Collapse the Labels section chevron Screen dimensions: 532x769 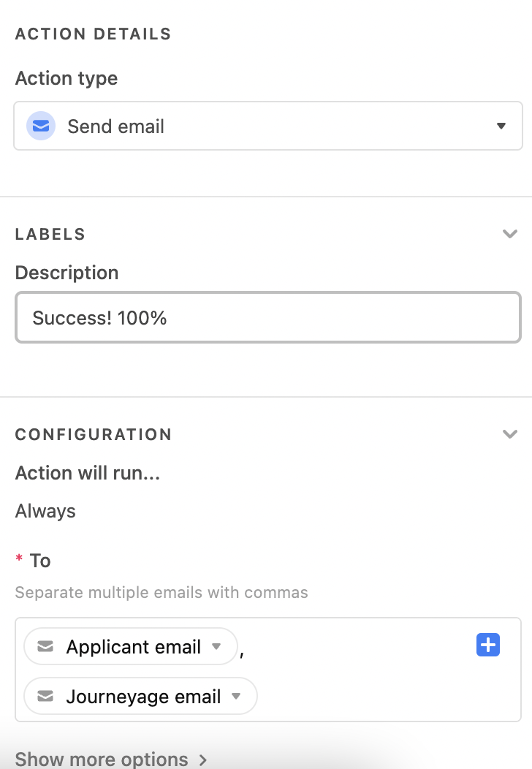click(x=510, y=234)
